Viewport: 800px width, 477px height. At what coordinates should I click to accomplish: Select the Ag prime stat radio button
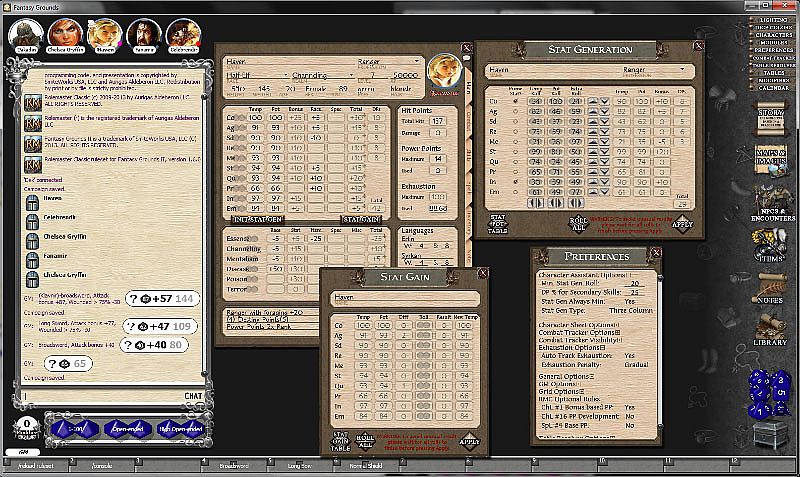click(x=516, y=113)
